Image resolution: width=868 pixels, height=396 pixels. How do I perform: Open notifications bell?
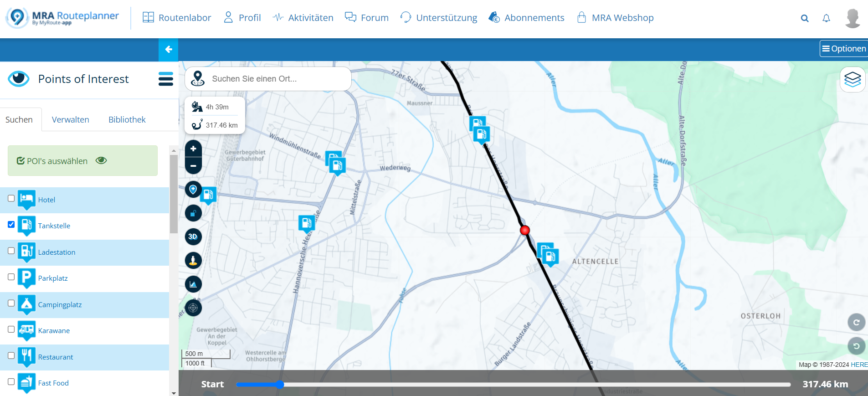point(826,18)
